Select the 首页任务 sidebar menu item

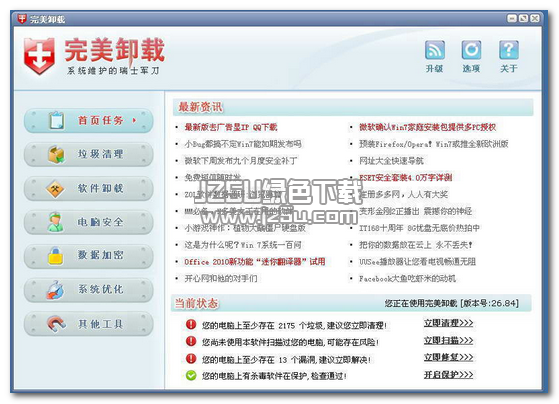[88, 121]
